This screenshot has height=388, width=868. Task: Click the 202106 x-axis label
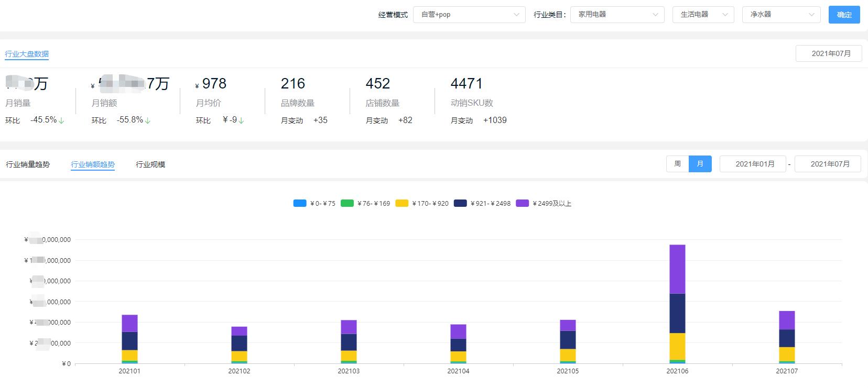(677, 371)
